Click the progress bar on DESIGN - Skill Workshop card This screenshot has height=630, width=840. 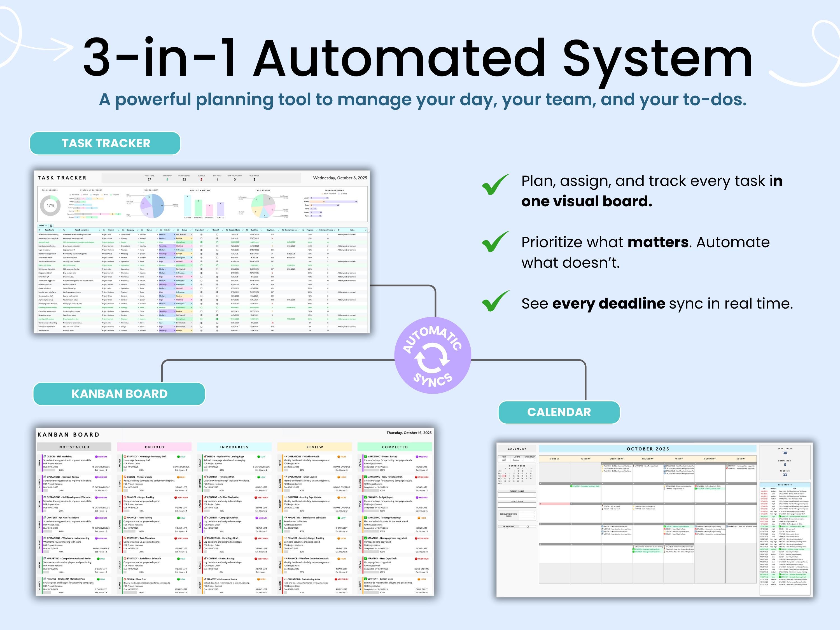click(50, 470)
